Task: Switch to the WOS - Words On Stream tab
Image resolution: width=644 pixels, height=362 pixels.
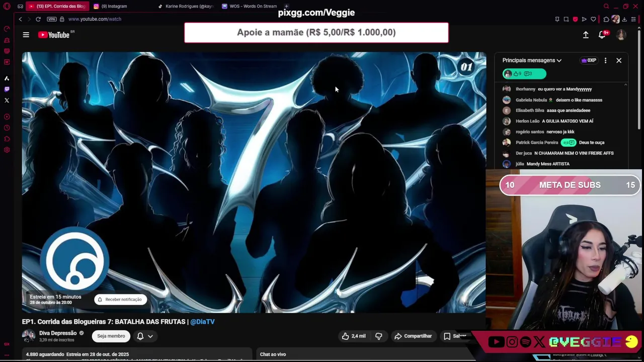Action: click(x=250, y=6)
